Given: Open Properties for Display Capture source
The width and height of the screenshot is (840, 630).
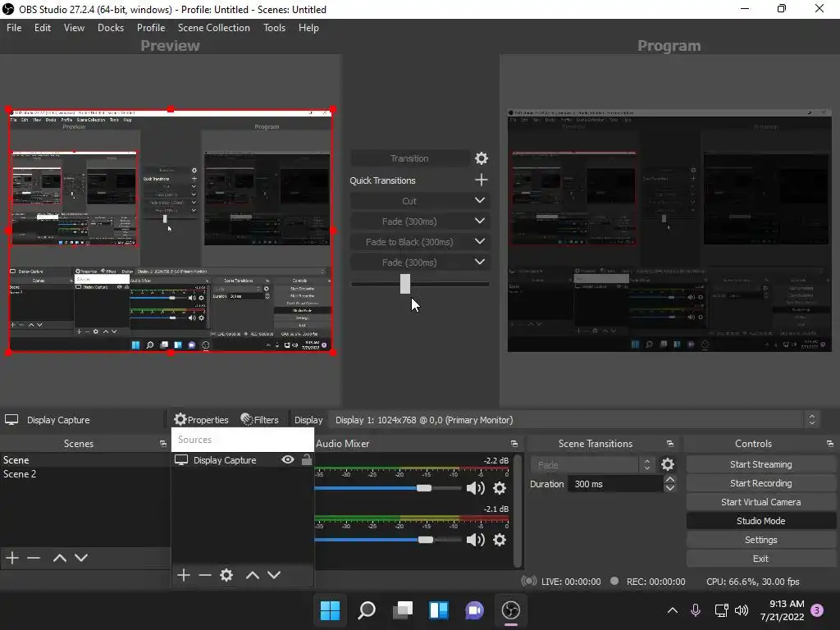Looking at the screenshot, I should (202, 419).
